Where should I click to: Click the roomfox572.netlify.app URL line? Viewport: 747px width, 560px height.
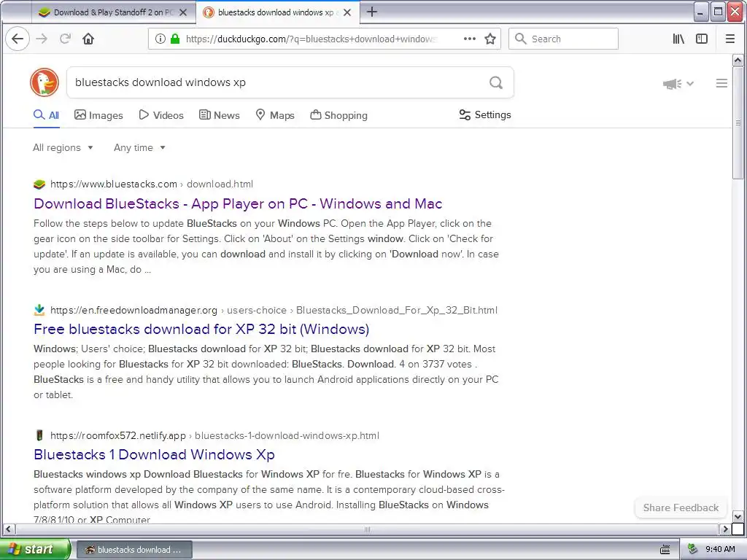[215, 435]
